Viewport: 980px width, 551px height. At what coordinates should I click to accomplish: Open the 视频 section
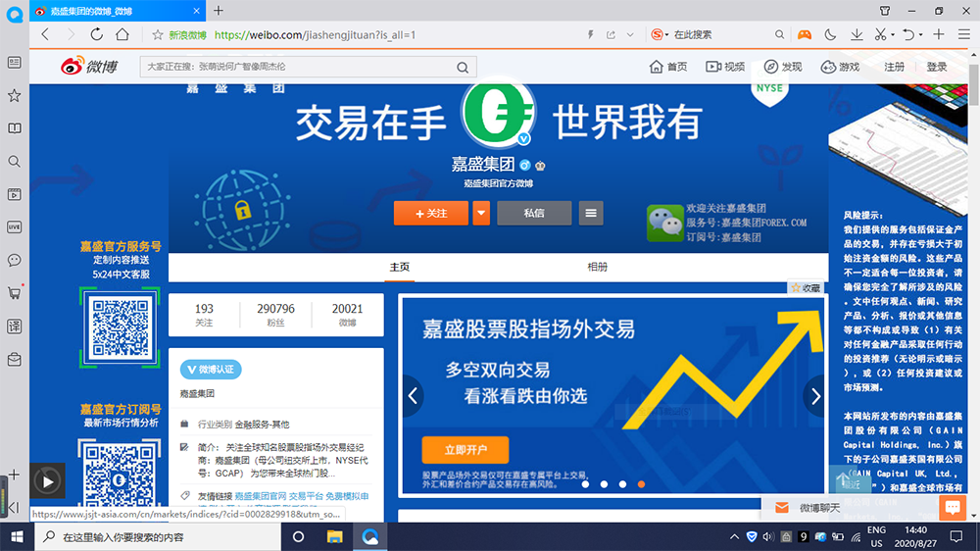tap(725, 67)
